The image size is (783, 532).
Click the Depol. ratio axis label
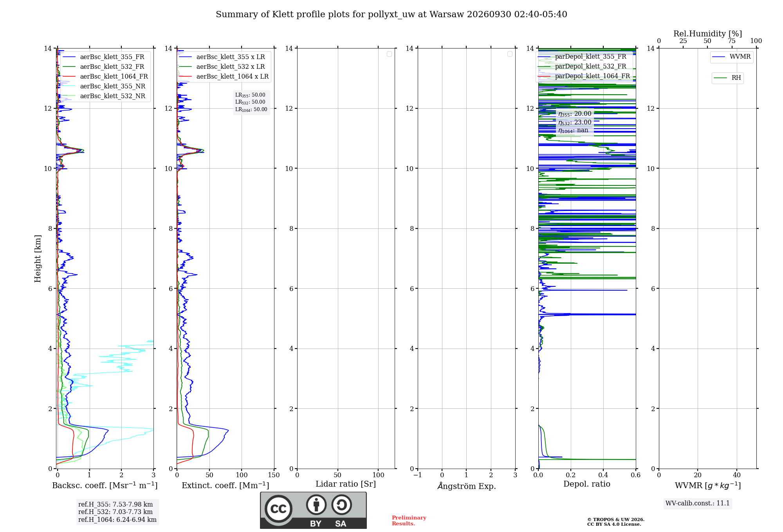click(587, 484)
